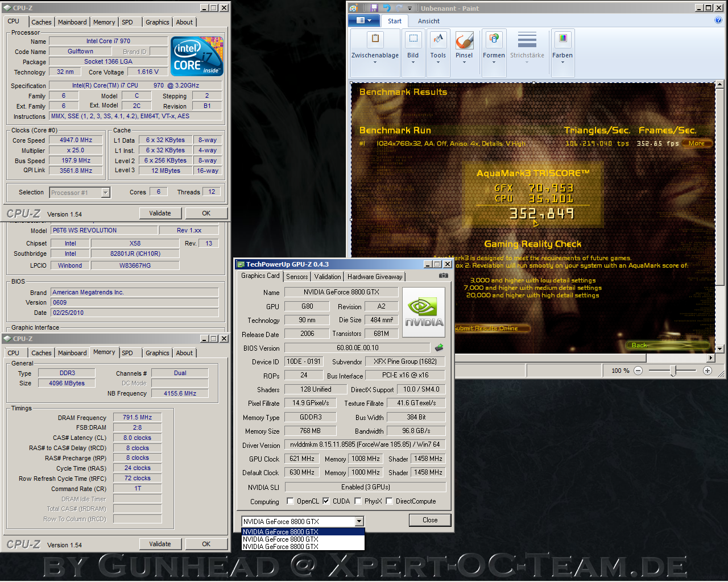Click the Paint zoom slider handle
The height and width of the screenshot is (582, 728).
673,371
